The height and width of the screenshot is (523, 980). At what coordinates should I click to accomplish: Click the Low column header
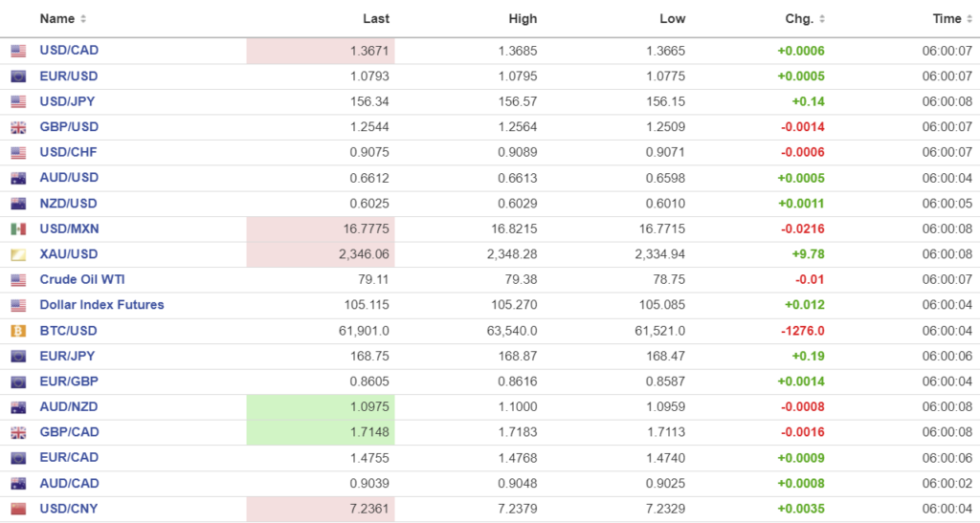[673, 19]
